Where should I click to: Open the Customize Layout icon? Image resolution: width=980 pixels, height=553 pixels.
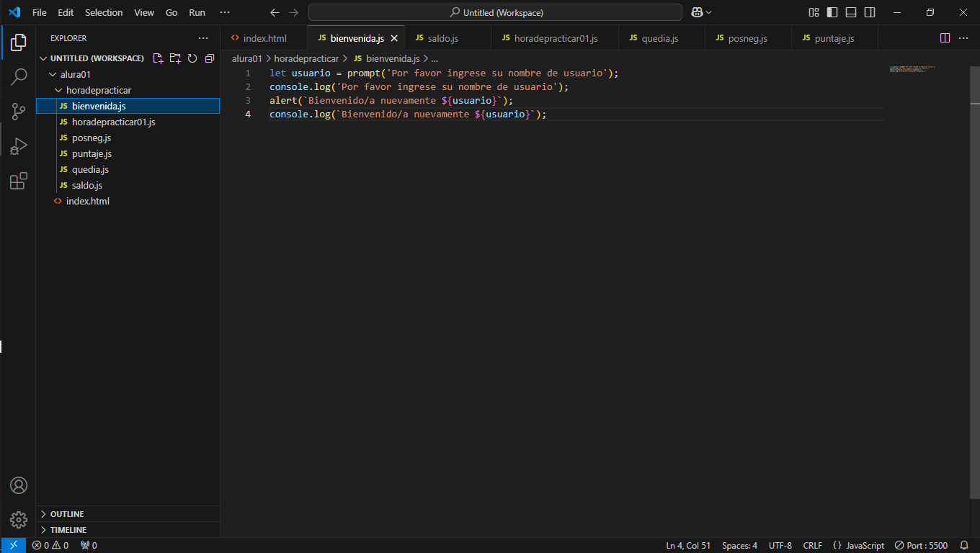pyautogui.click(x=814, y=12)
